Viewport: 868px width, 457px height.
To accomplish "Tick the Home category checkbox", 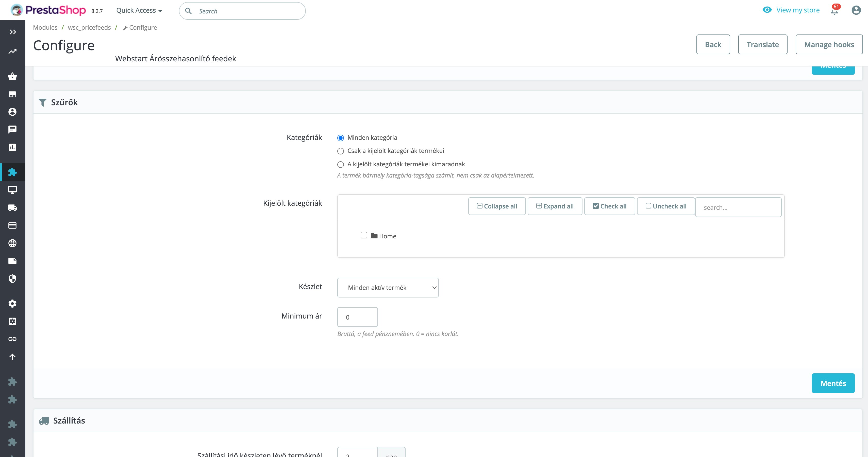I will click(x=364, y=235).
